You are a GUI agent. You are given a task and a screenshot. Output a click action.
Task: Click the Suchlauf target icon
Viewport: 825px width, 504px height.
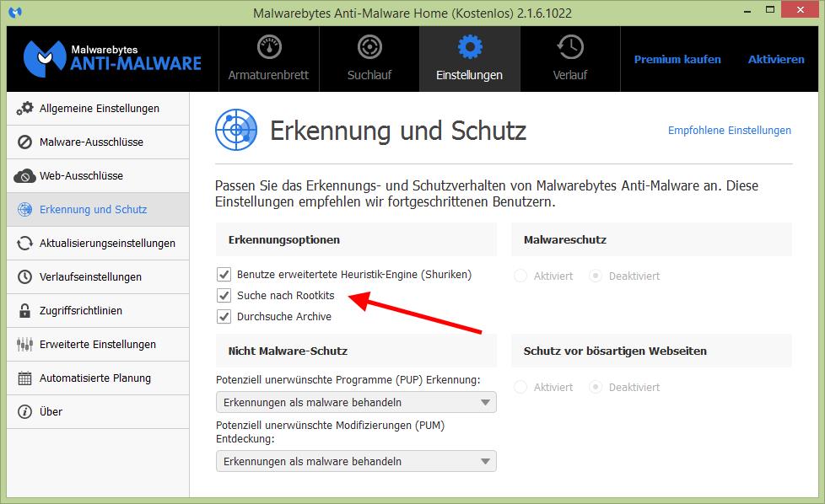369,46
